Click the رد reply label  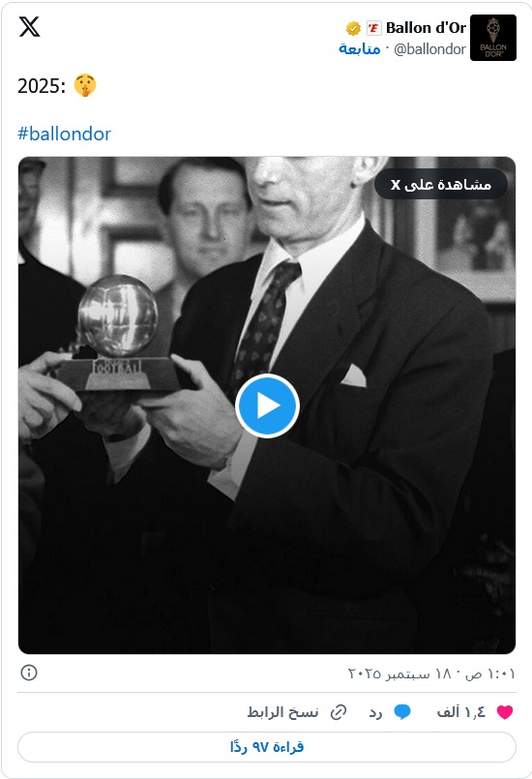pos(375,713)
